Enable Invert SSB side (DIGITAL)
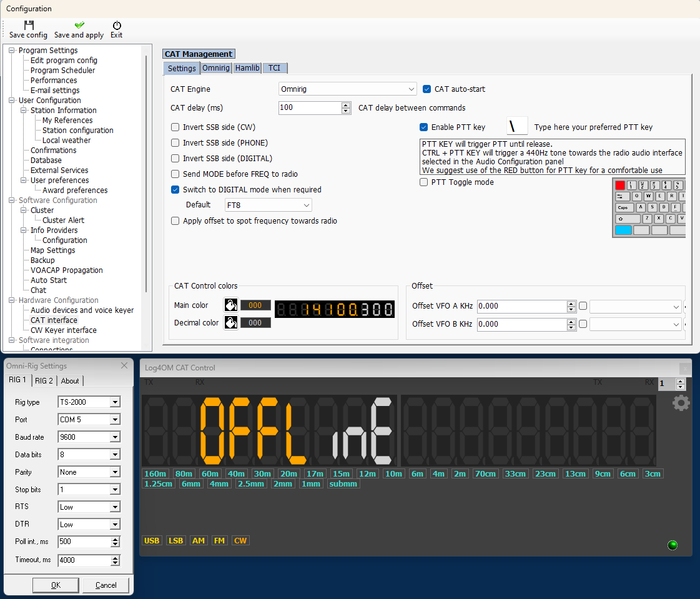Viewport: 700px width, 599px height. click(x=175, y=158)
